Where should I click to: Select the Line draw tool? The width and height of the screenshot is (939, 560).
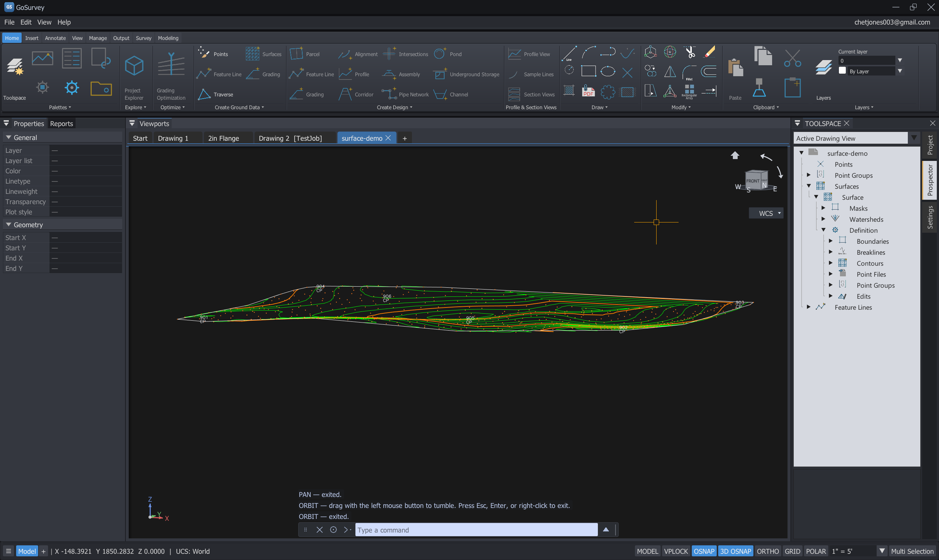[x=569, y=53]
